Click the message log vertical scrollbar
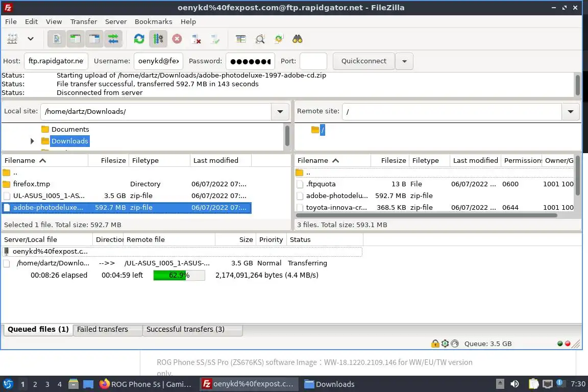The height and width of the screenshot is (392, 588). tap(577, 85)
